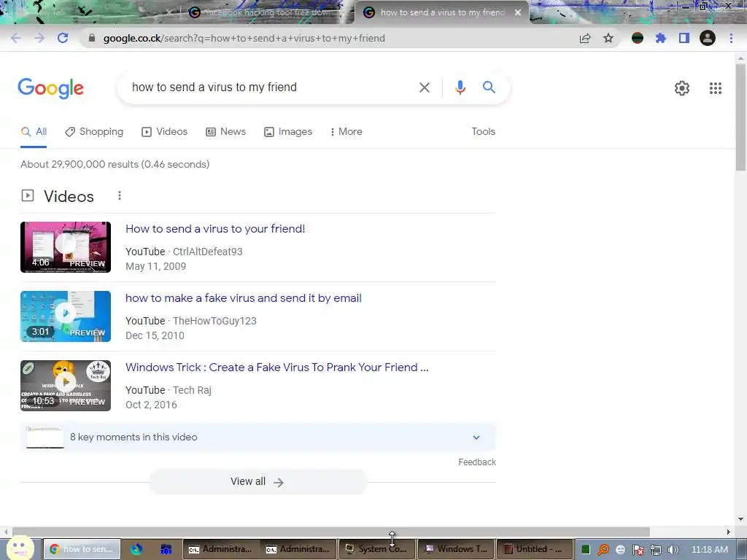Bookmark this page with the star icon

point(608,38)
